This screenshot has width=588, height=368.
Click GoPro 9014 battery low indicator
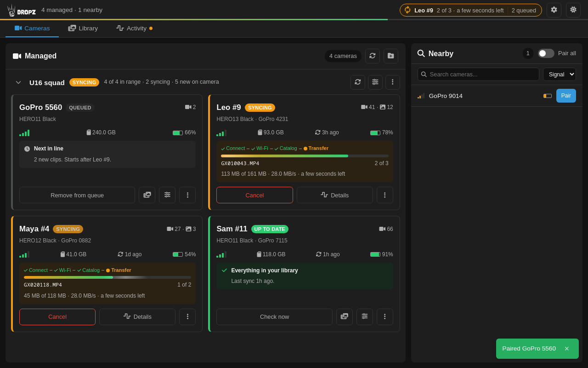coord(548,96)
